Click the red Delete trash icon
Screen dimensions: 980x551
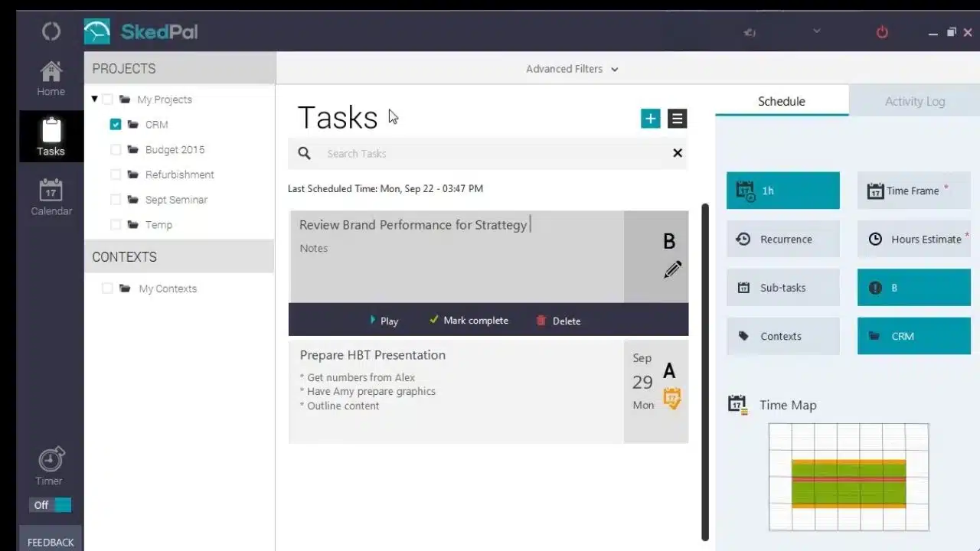541,321
